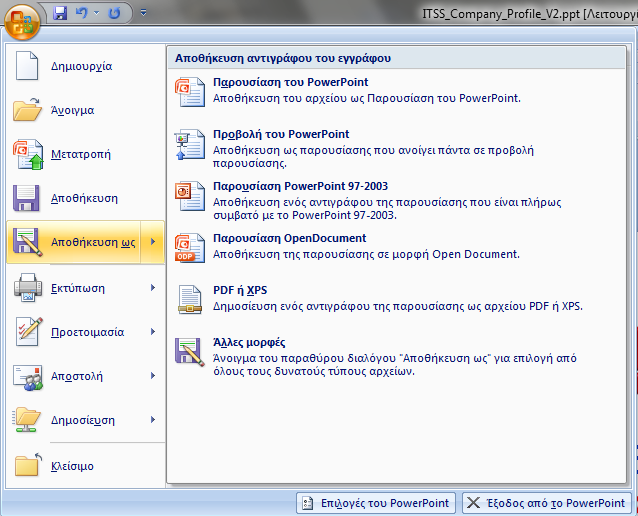Select the Προετοιμασία menu label
638x516 pixels.
coord(87,332)
